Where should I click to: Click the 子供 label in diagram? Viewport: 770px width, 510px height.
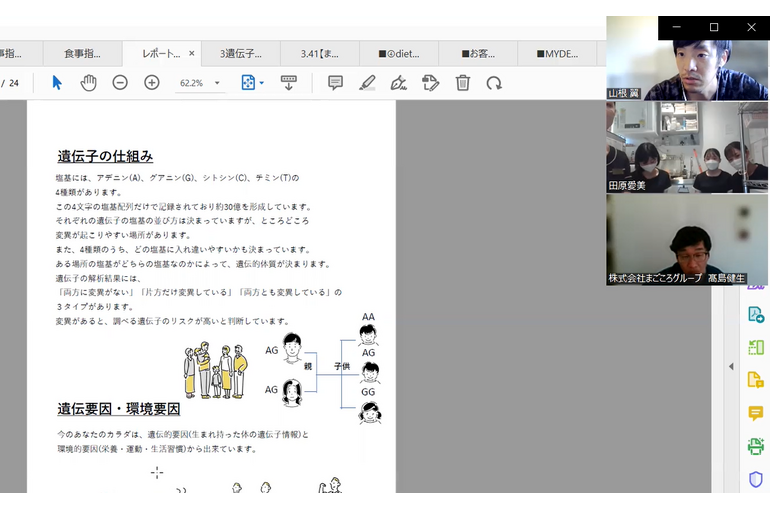click(342, 366)
